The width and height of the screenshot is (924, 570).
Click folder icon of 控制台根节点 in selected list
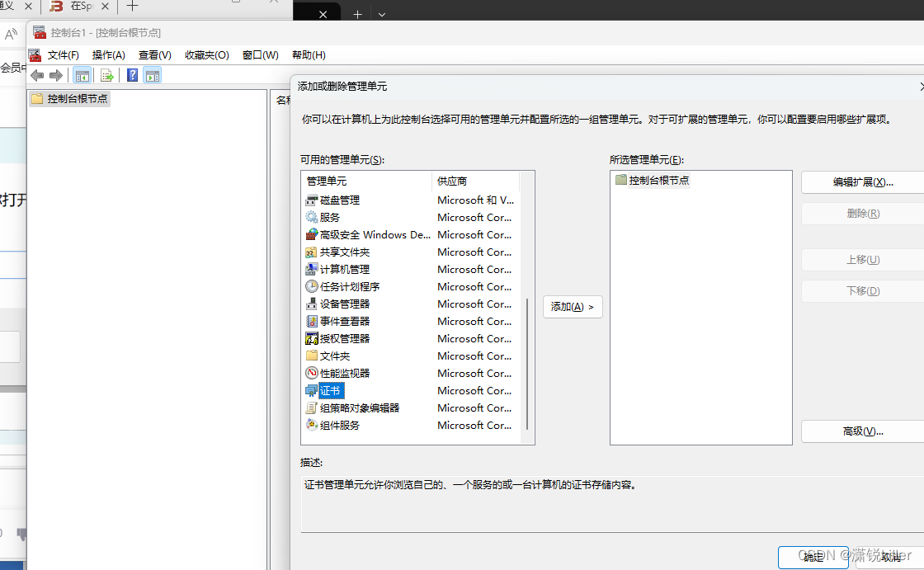620,180
